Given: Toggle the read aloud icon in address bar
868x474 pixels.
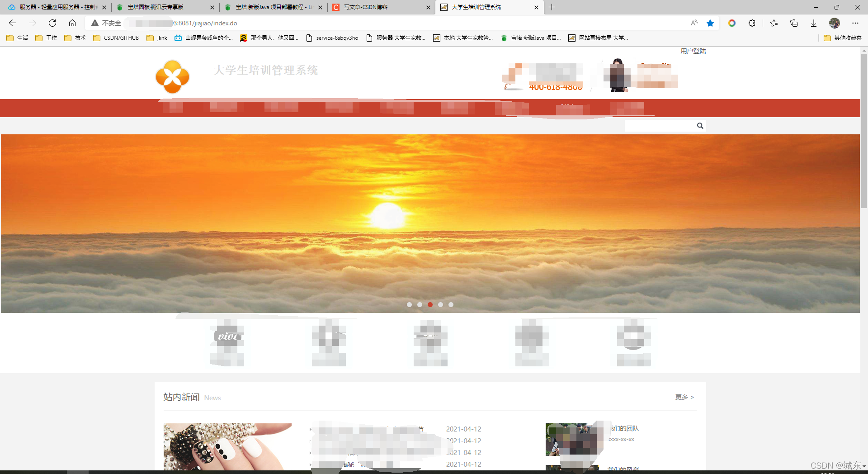Looking at the screenshot, I should [694, 23].
